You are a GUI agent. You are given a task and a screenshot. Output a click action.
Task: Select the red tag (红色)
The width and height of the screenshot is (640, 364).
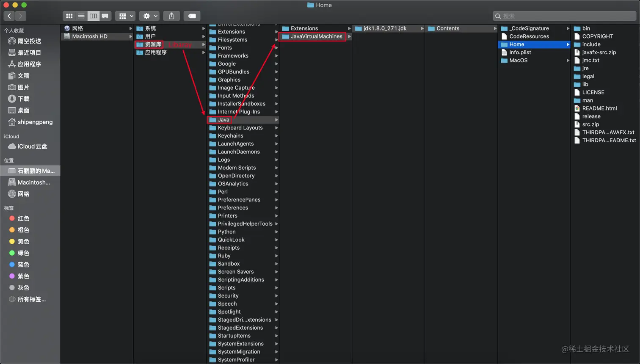coord(30,218)
